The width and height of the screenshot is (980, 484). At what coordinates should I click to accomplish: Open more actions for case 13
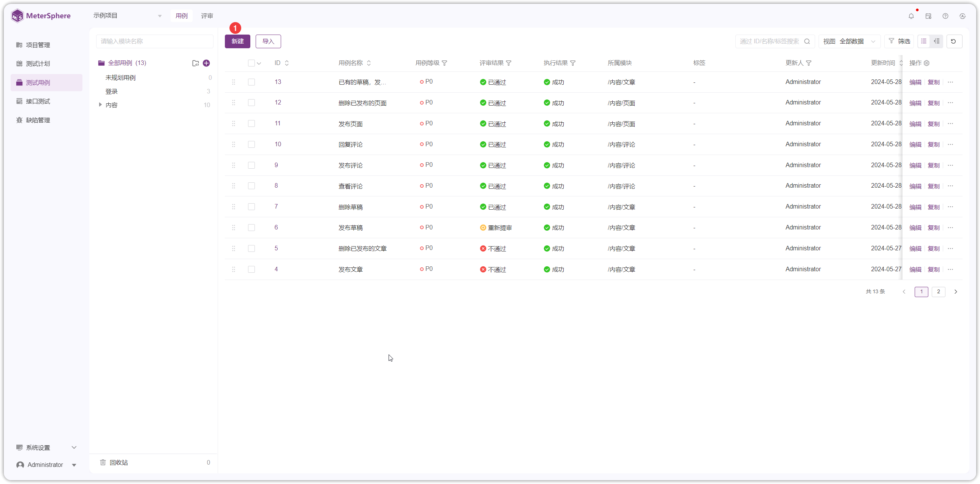pos(951,82)
